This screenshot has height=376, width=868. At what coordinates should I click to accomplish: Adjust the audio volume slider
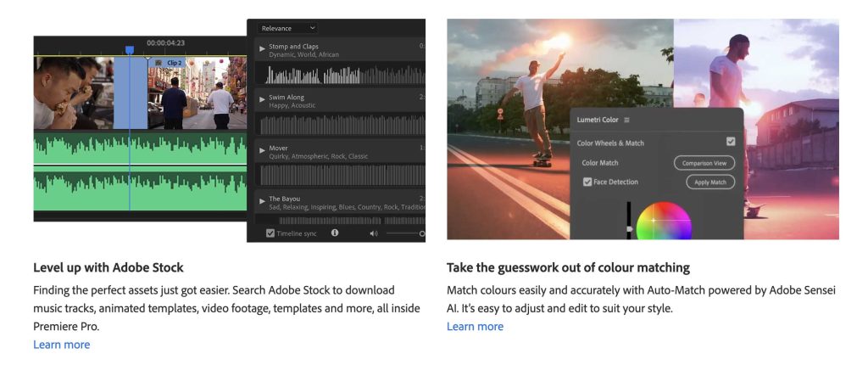point(406,233)
